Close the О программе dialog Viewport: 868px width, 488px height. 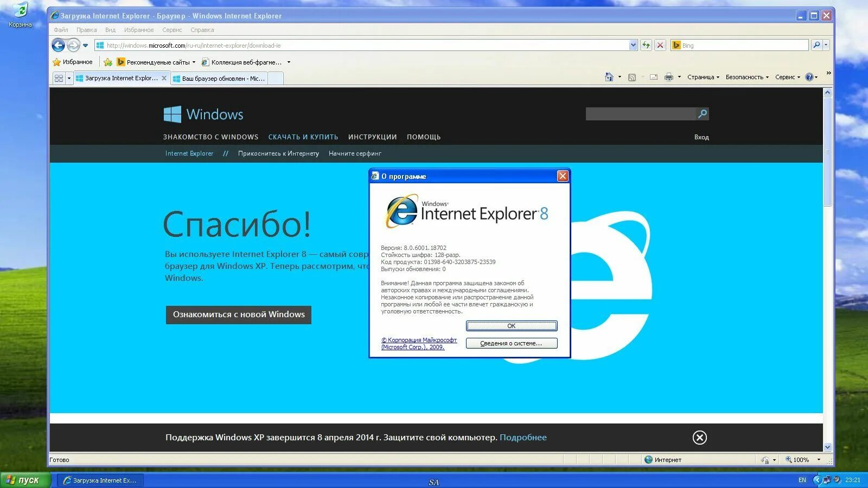pos(563,176)
